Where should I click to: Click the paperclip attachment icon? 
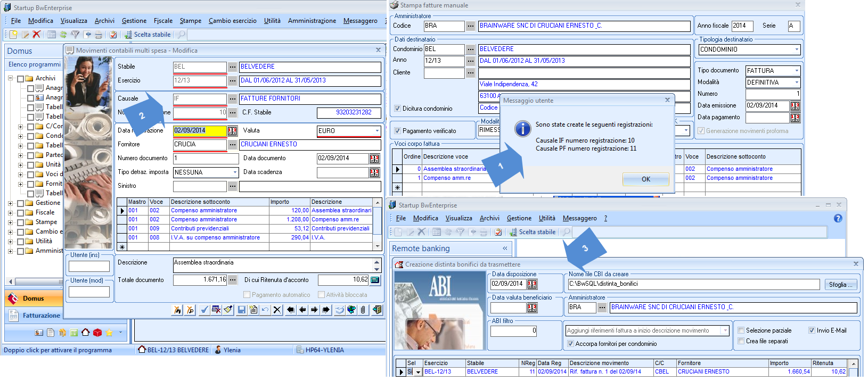pos(363,310)
